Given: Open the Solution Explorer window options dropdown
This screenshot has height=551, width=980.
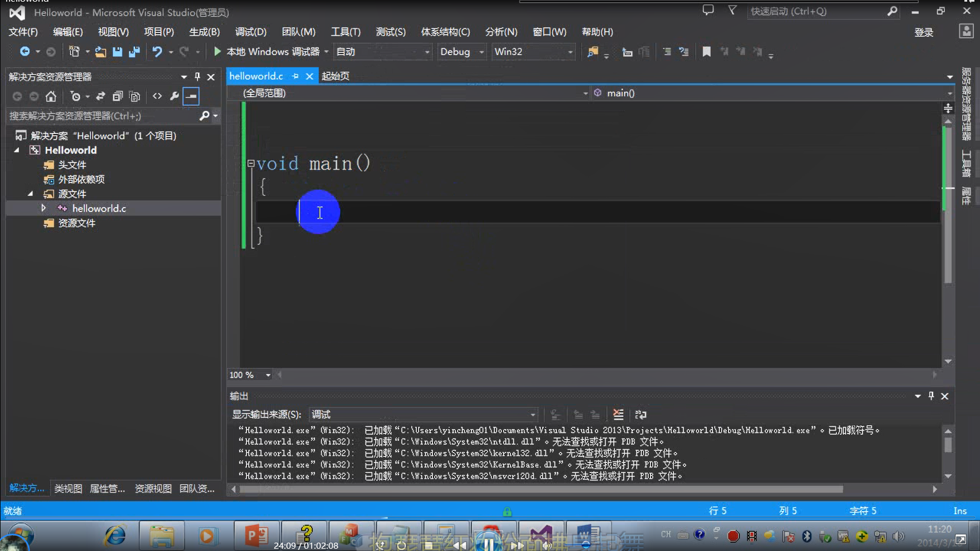Looking at the screenshot, I should [184, 77].
